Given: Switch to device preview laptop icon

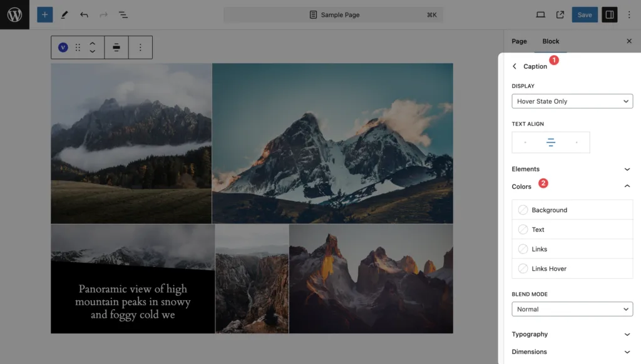Looking at the screenshot, I should 540,15.
